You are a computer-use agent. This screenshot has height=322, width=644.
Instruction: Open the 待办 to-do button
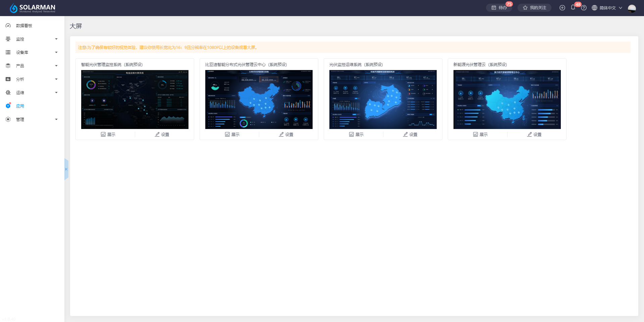click(499, 8)
